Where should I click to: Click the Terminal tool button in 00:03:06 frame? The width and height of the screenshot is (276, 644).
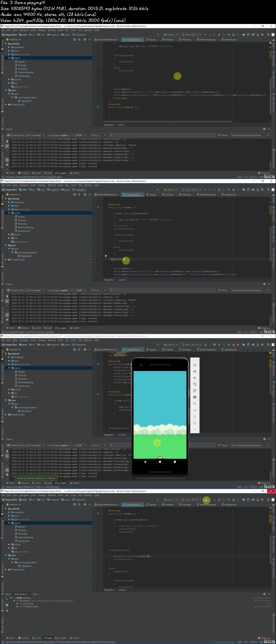tap(23, 173)
